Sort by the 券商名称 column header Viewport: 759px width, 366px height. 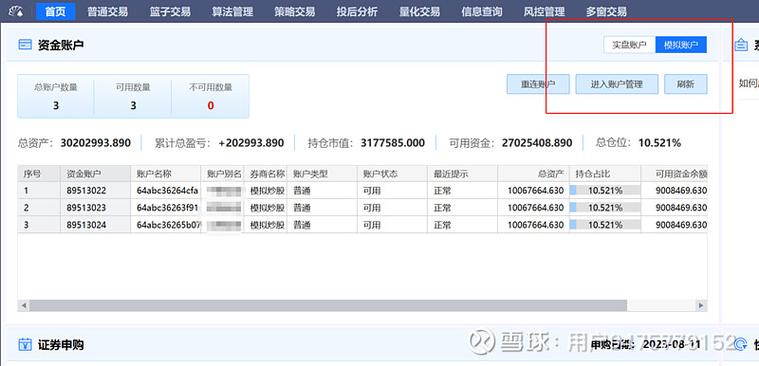tap(265, 173)
